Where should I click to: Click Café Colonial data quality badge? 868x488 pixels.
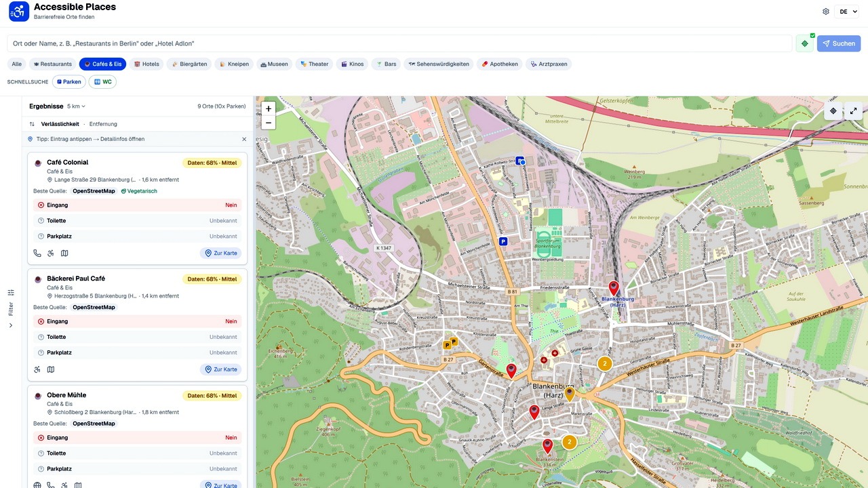212,163
